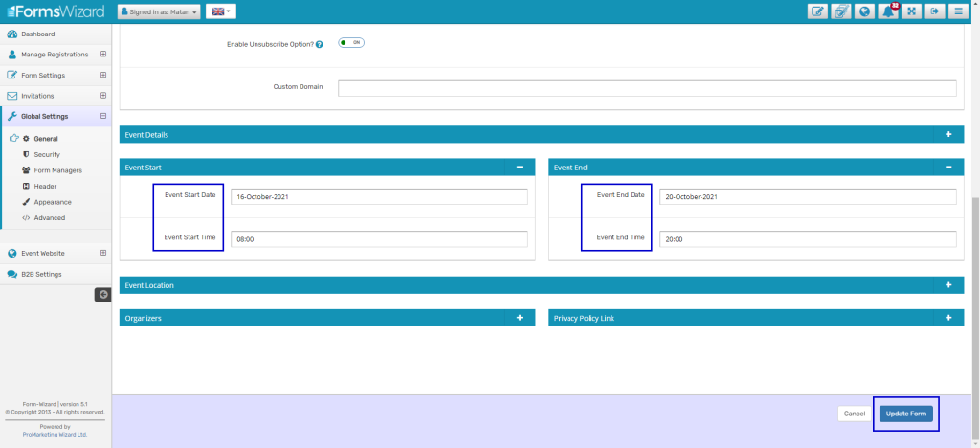980x448 pixels.
Task: Expand the Organizers panel
Action: point(519,317)
